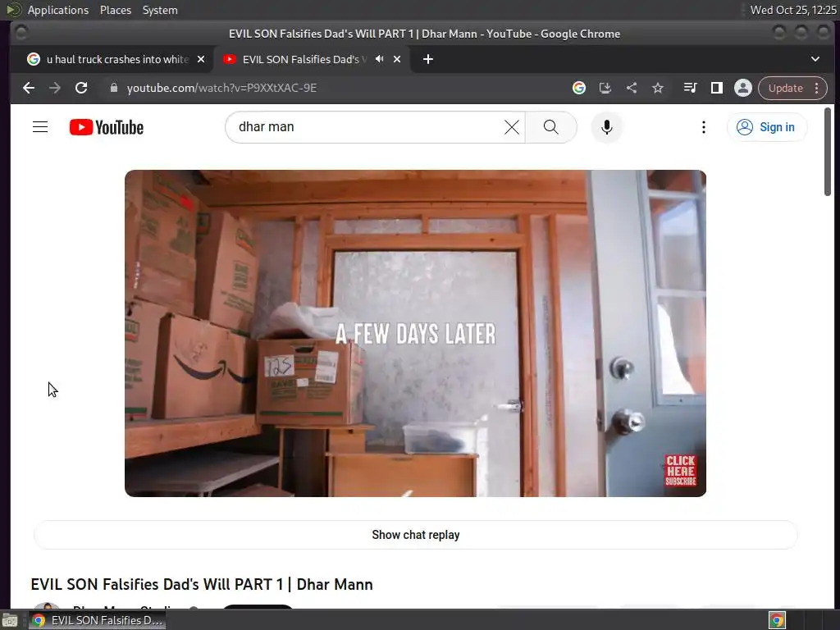This screenshot has width=840, height=630.
Task: Click the page vertical scrollbar
Action: point(828,152)
